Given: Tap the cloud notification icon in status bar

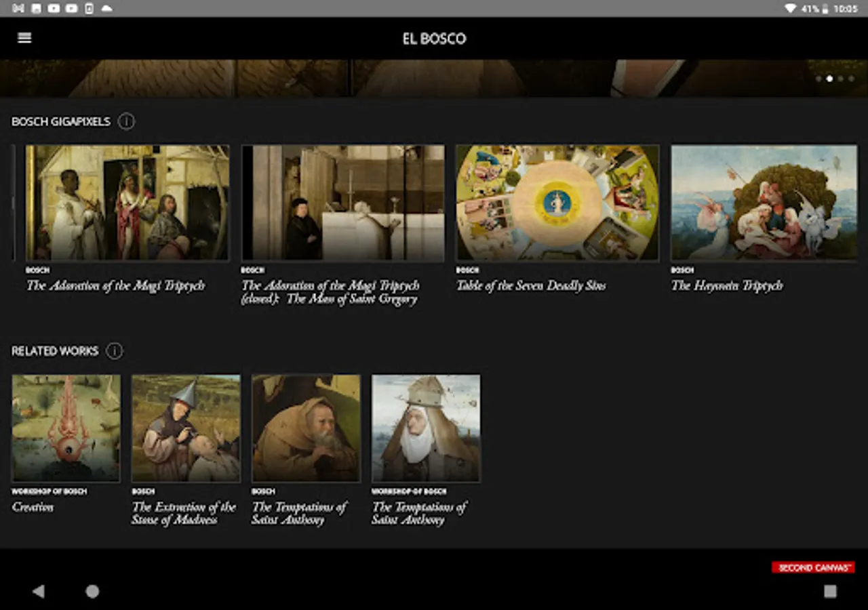Looking at the screenshot, I should (106, 8).
